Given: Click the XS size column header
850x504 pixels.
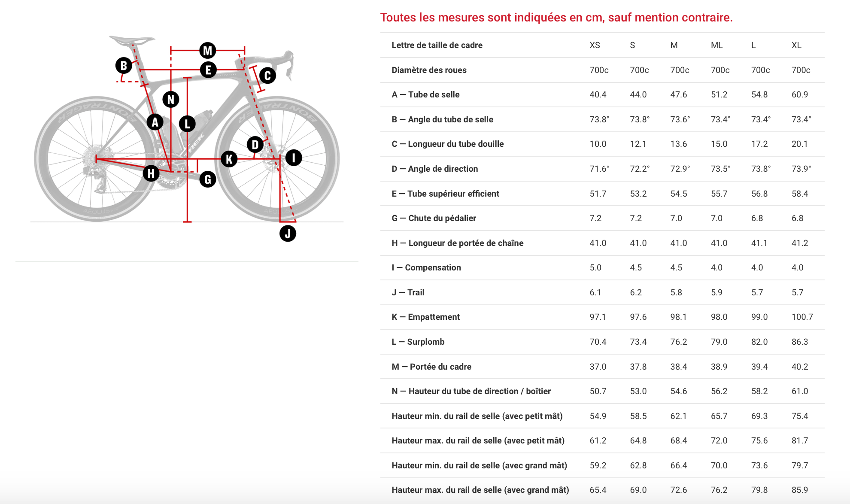Looking at the screenshot, I should pyautogui.click(x=595, y=45).
